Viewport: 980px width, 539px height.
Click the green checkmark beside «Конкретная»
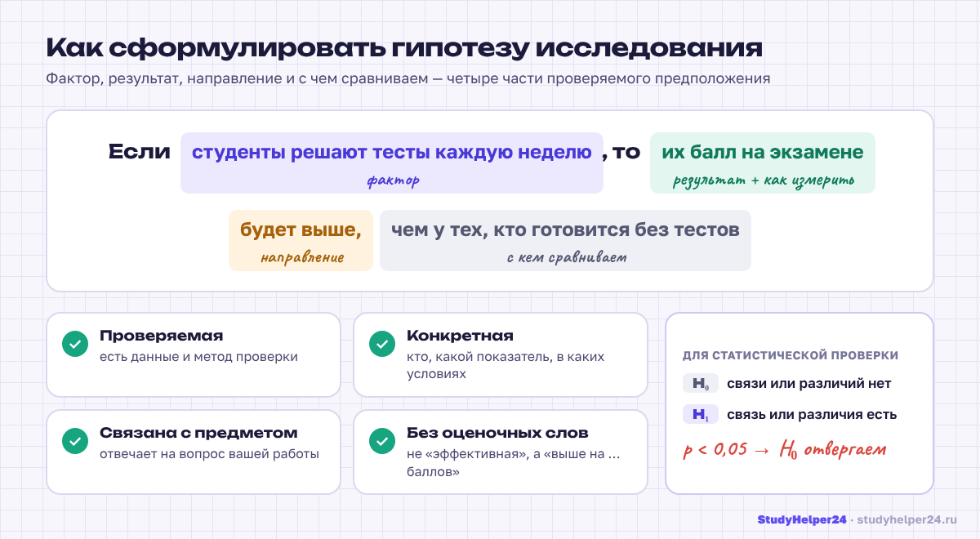[381, 344]
